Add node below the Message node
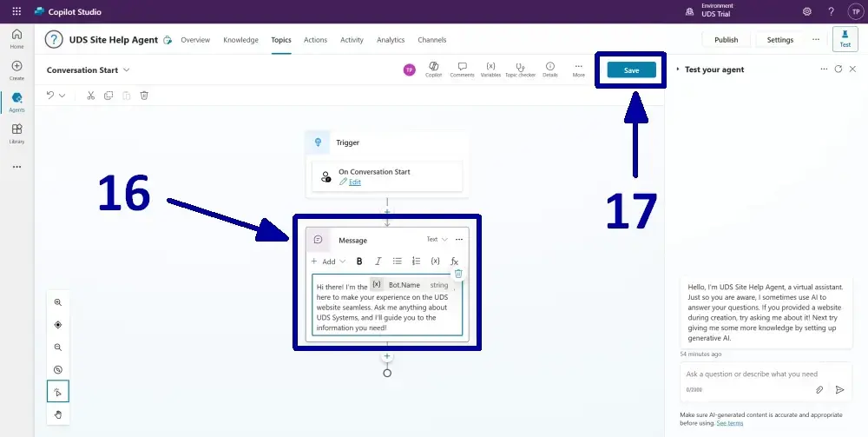This screenshot has height=437, width=868. point(387,357)
